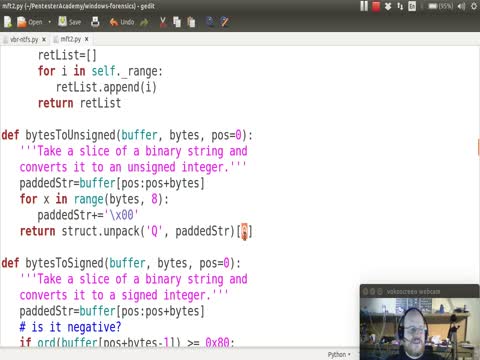Open the network connections indicator
The height and width of the screenshot is (360, 480).
point(400,6)
